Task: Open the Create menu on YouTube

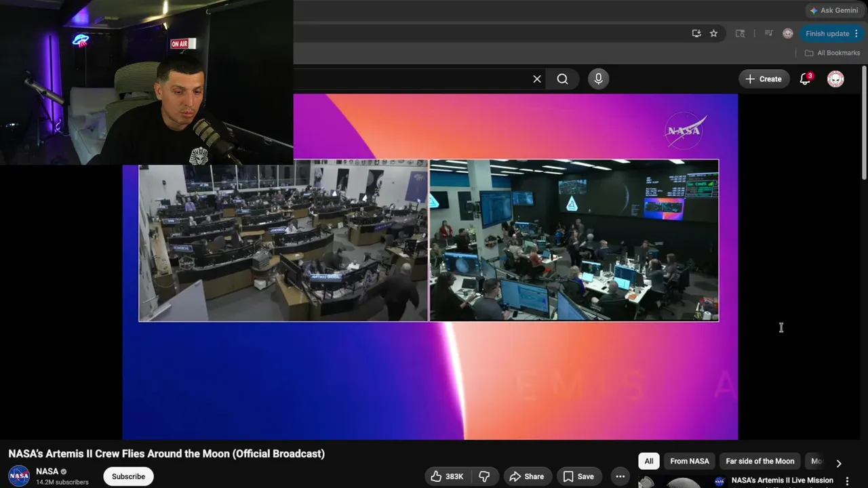Action: coord(764,79)
